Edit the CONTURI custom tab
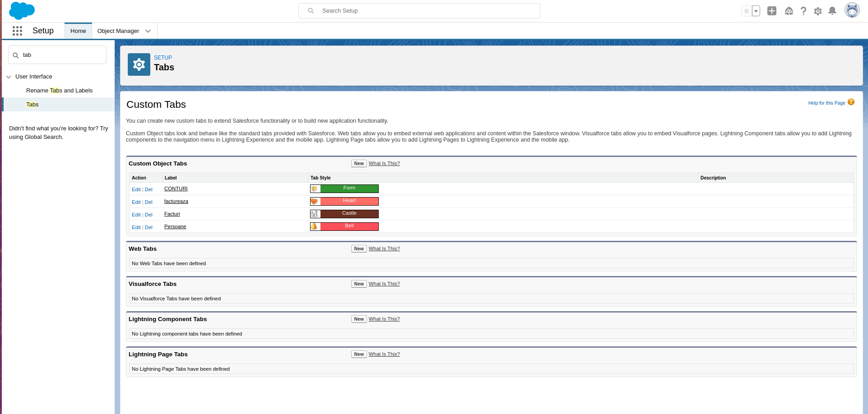 136,190
